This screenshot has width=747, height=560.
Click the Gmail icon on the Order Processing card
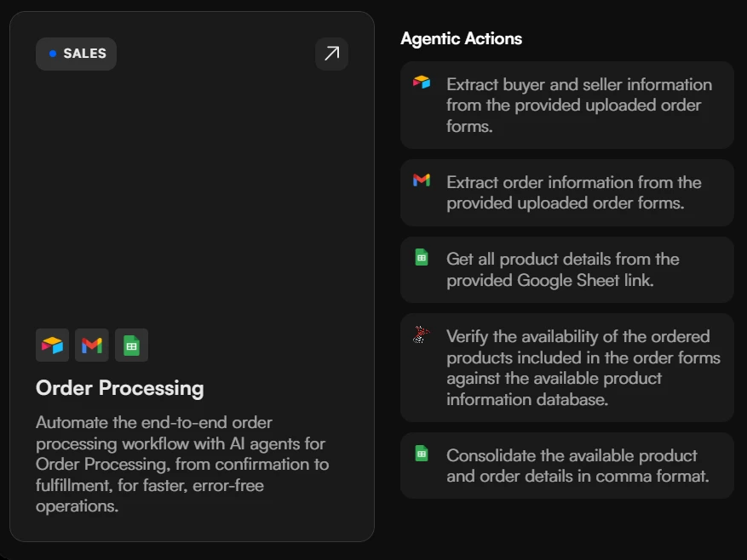pos(92,345)
